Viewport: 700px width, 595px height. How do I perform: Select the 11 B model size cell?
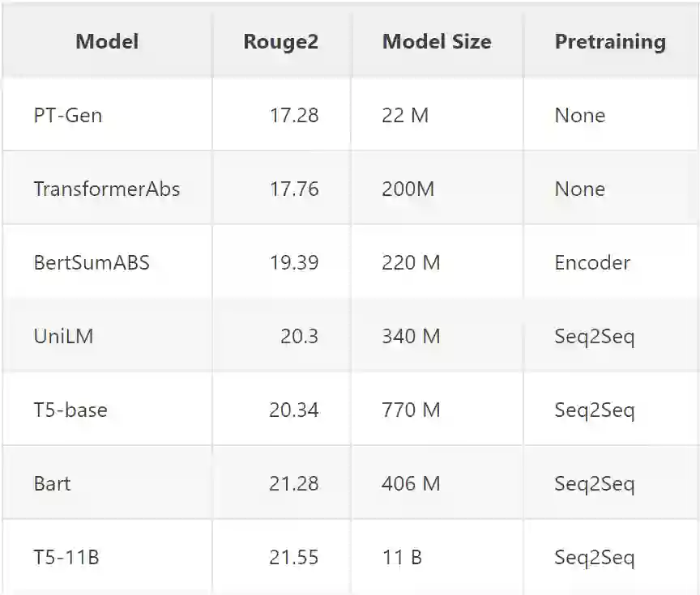point(402,557)
